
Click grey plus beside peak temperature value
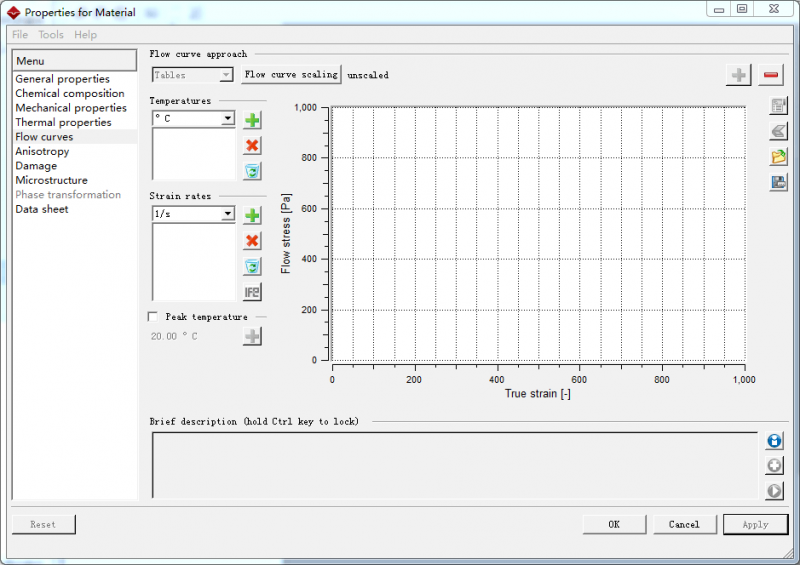(252, 336)
